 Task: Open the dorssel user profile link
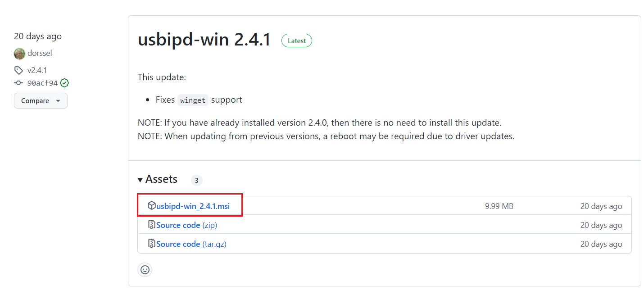point(40,53)
